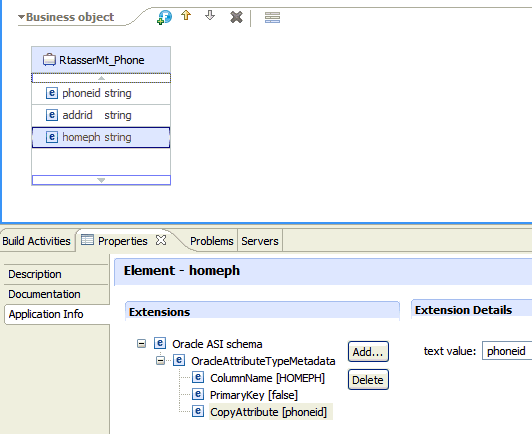The width and height of the screenshot is (532, 434).
Task: Collapse OracleAttributeTypeMetadata node
Action: point(160,361)
